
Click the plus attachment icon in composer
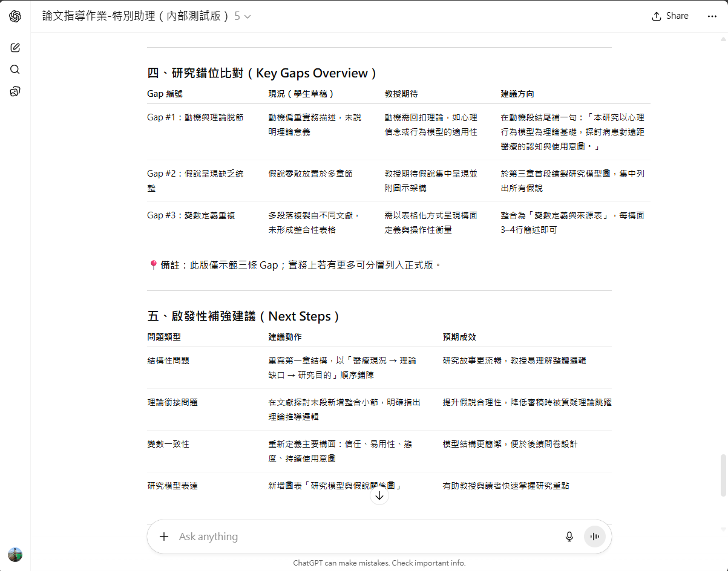[x=164, y=537]
